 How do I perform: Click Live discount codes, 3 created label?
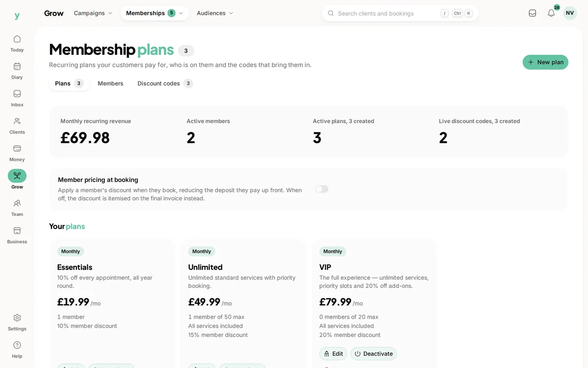coord(479,121)
